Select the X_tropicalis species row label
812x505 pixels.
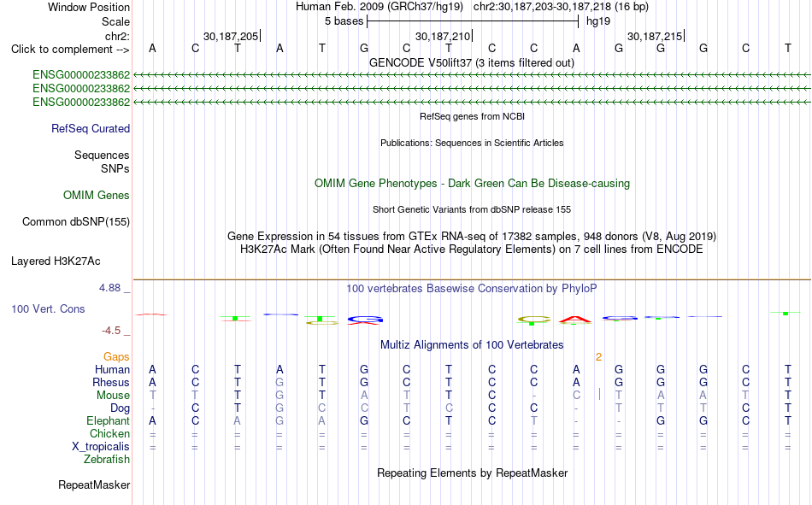(101, 447)
